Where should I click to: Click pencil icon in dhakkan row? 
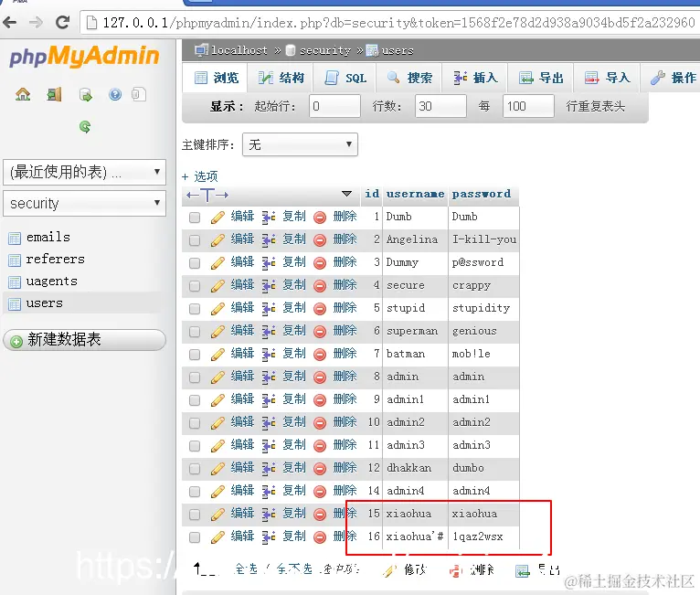[x=217, y=469]
